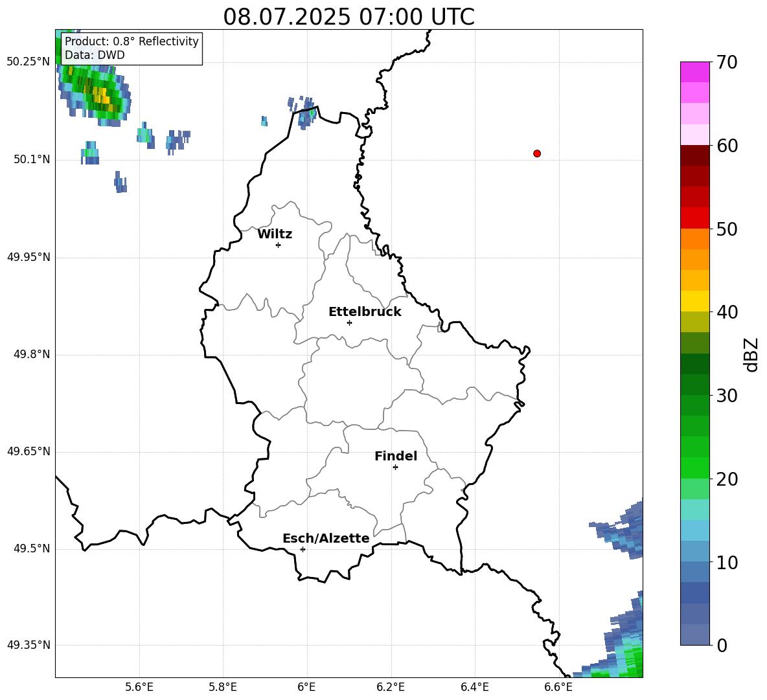
Task: Click the bright red colorbar segment above 50
Action: tap(695, 218)
